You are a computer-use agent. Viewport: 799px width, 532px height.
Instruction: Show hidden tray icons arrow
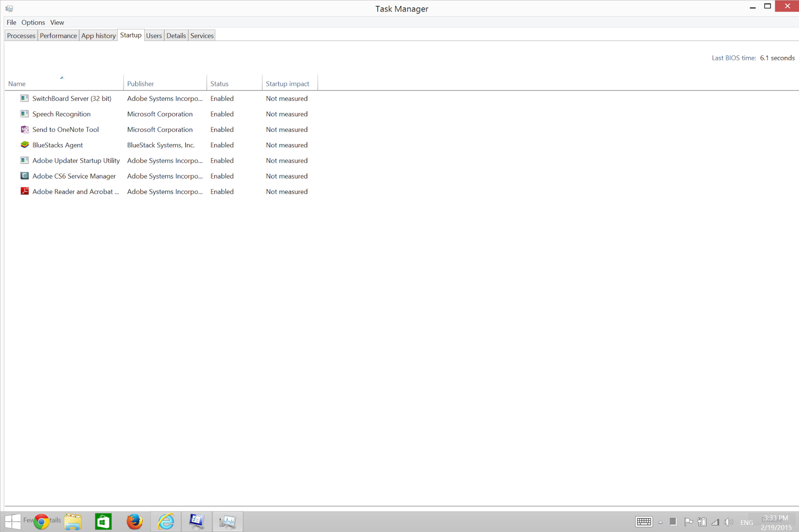pos(660,522)
